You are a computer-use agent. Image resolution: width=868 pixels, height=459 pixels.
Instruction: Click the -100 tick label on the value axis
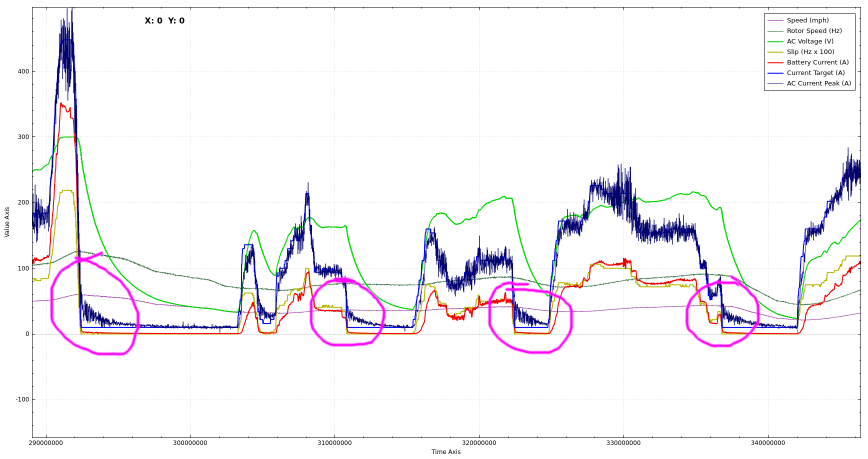[x=22, y=399]
